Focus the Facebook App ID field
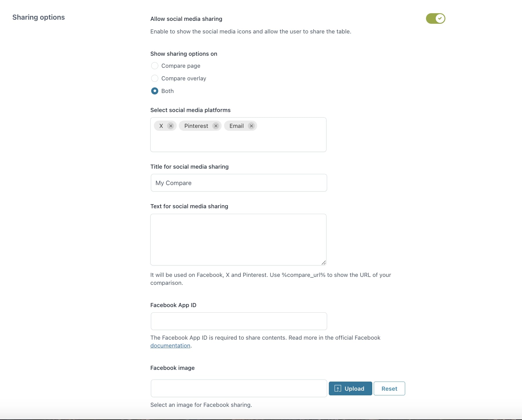The image size is (522, 420). pos(239,321)
